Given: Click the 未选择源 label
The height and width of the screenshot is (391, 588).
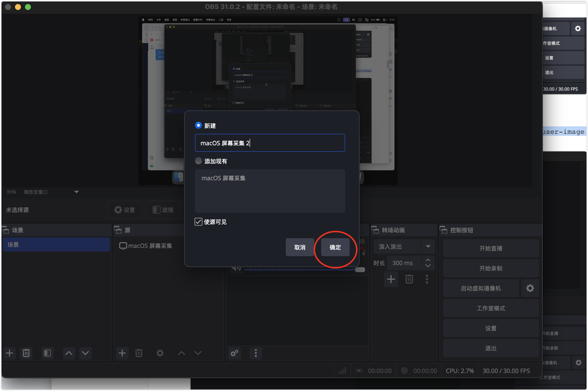Looking at the screenshot, I should [x=17, y=210].
